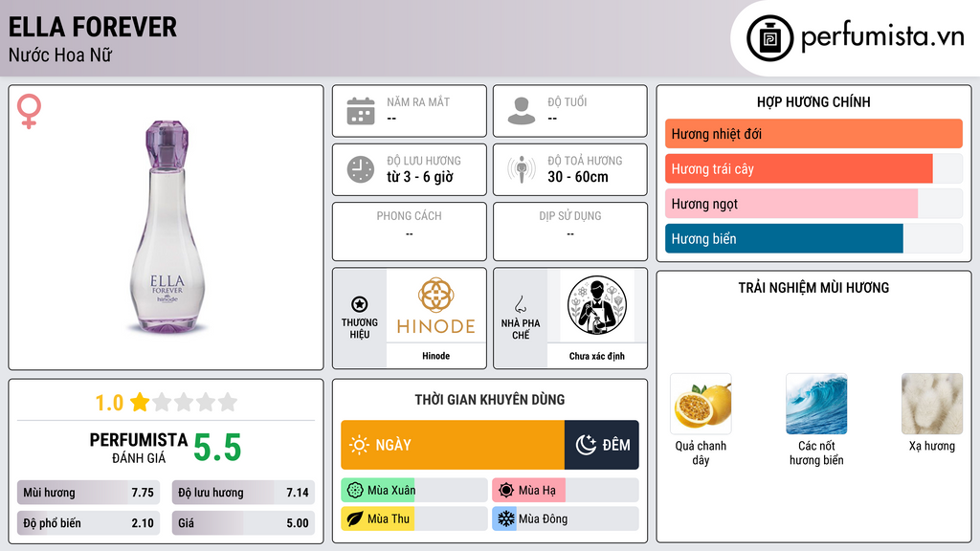Click the person silhouette icon for Độ tuổi

pos(522,111)
